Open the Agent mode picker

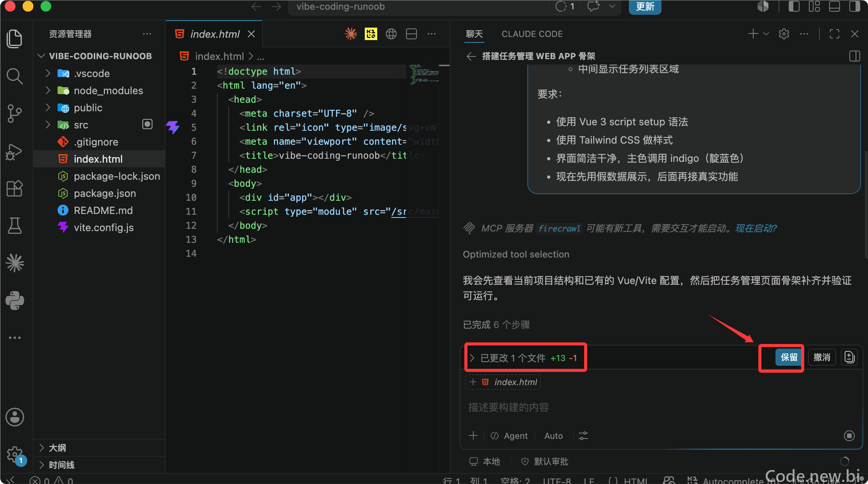pyautogui.click(x=509, y=436)
